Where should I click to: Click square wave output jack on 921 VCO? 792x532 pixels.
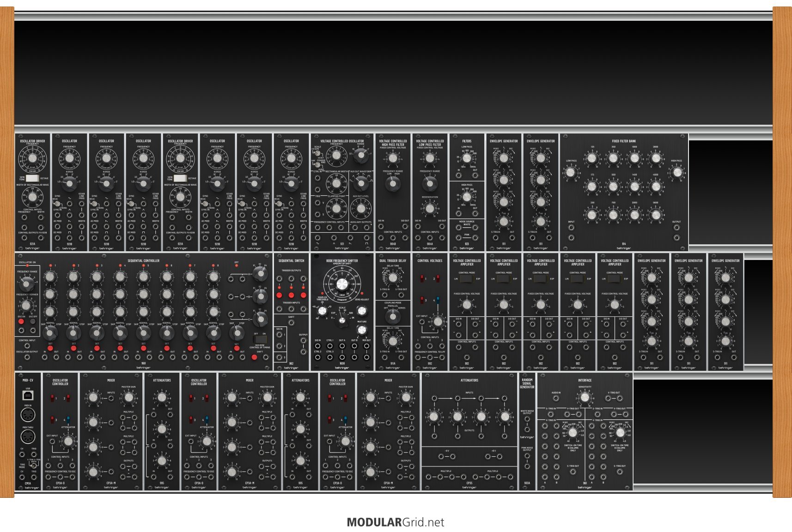coord(366,237)
